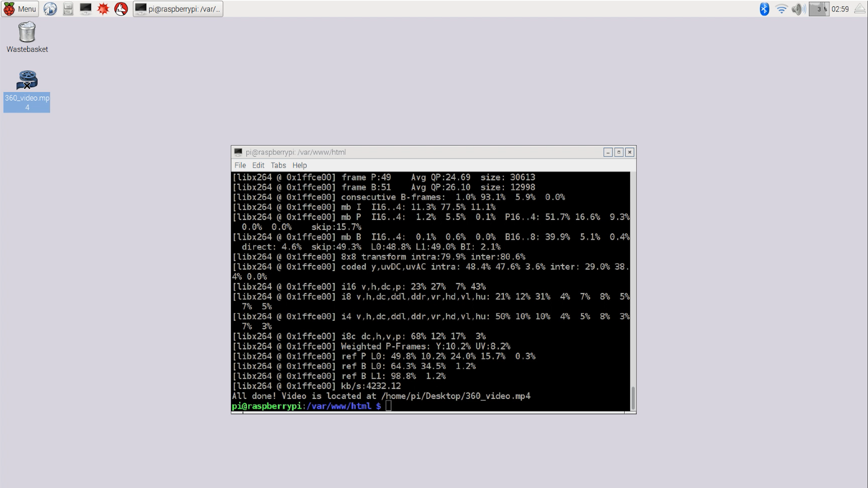Click the terminal vertical scrollbar thumb
This screenshot has width=868, height=488.
[632, 398]
